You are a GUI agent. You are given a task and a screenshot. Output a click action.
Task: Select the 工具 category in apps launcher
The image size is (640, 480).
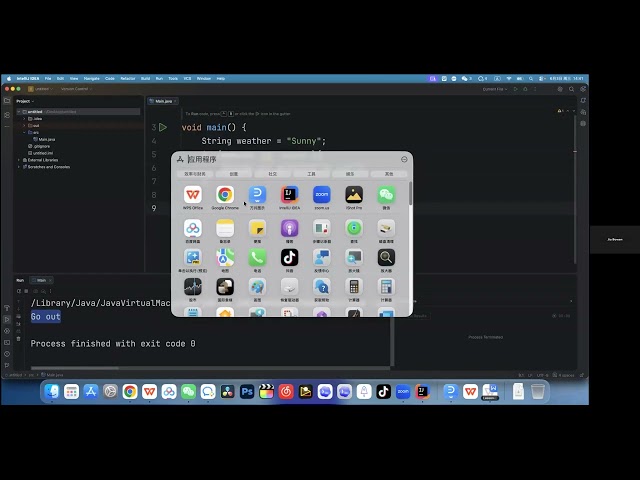click(x=311, y=174)
